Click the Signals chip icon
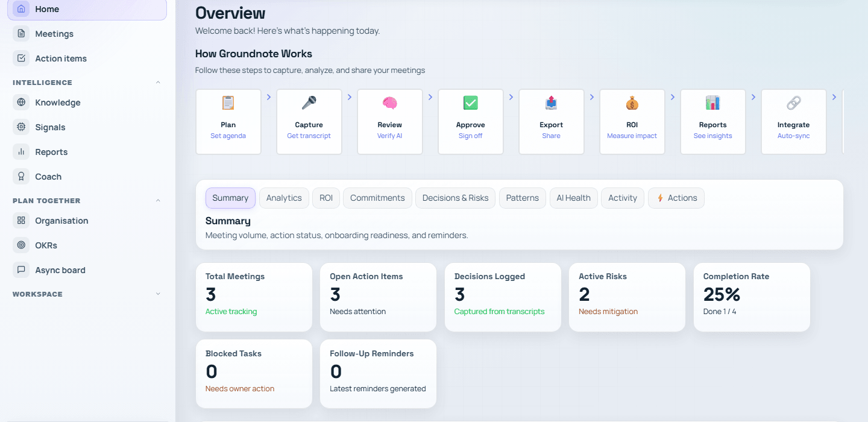Viewport: 868px width, 422px height. [21, 127]
